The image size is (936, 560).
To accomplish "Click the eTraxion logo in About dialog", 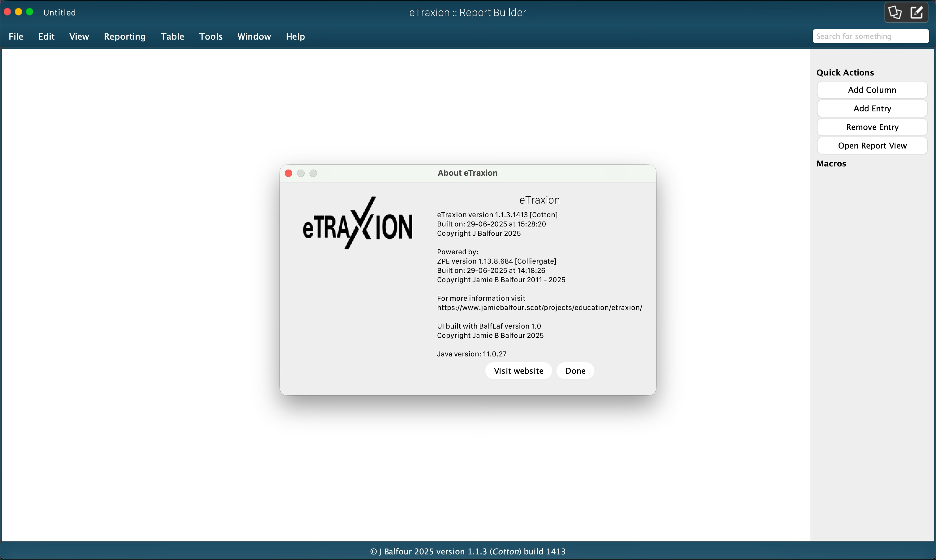I will 358,223.
